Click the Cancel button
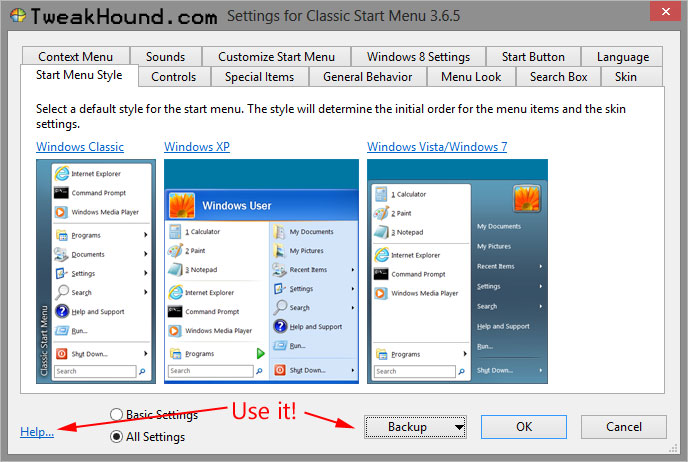Viewport: 688px width, 462px height. coord(624,427)
